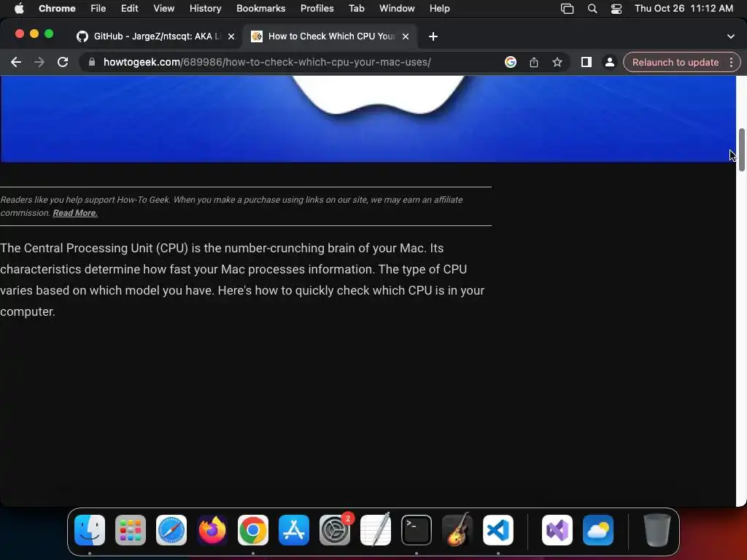The image size is (747, 560).
Task: Share this page via share icon
Action: [x=533, y=62]
